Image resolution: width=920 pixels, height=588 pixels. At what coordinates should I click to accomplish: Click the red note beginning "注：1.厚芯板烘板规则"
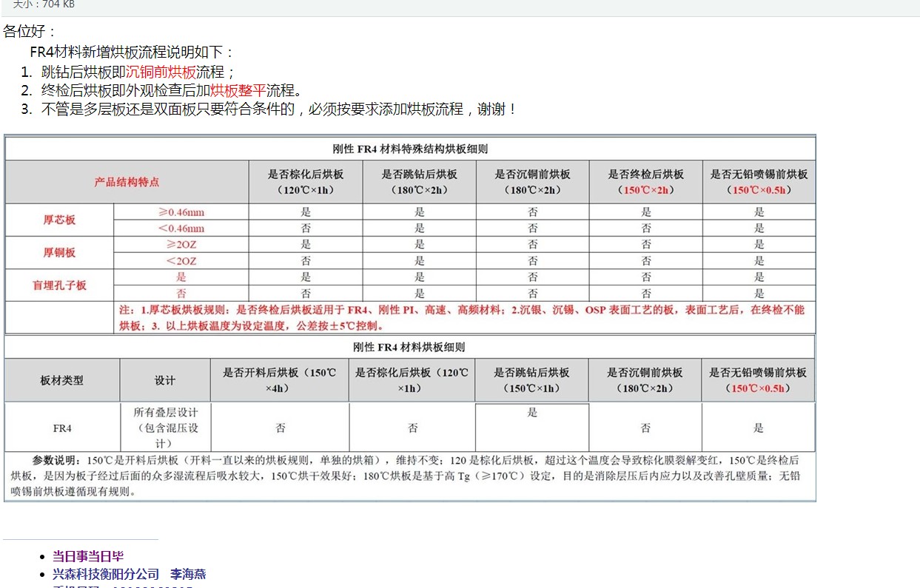coord(462,318)
